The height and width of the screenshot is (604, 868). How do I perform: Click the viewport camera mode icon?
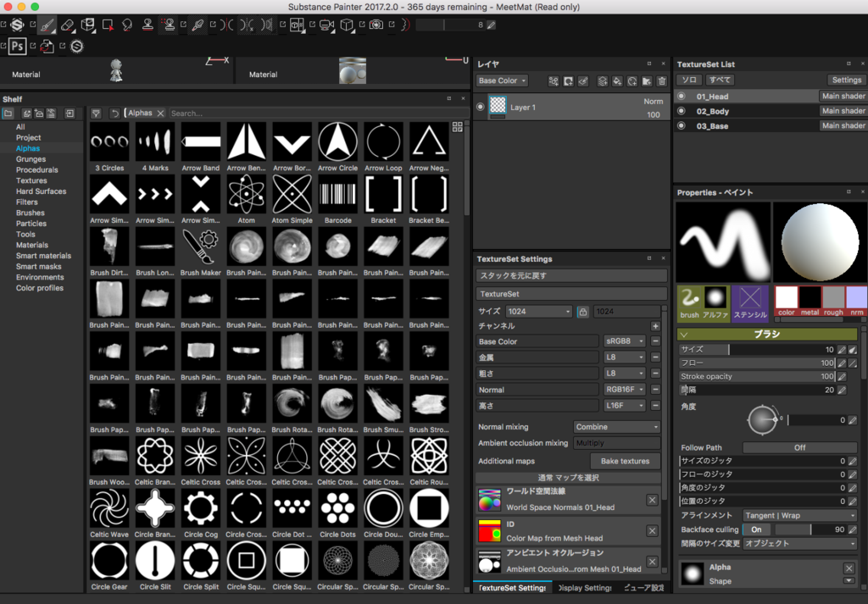(326, 25)
